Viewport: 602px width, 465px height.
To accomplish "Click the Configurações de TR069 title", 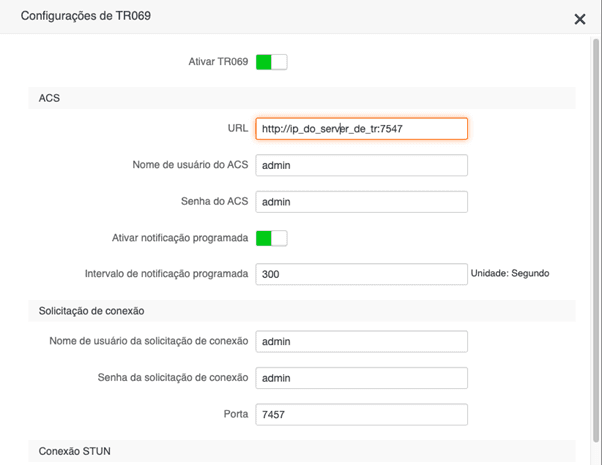I will [86, 16].
